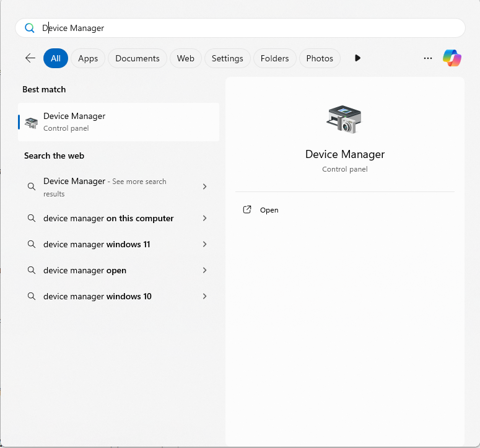The height and width of the screenshot is (448, 480).
Task: Expand 'device manager windows 10' chevron
Action: point(204,297)
